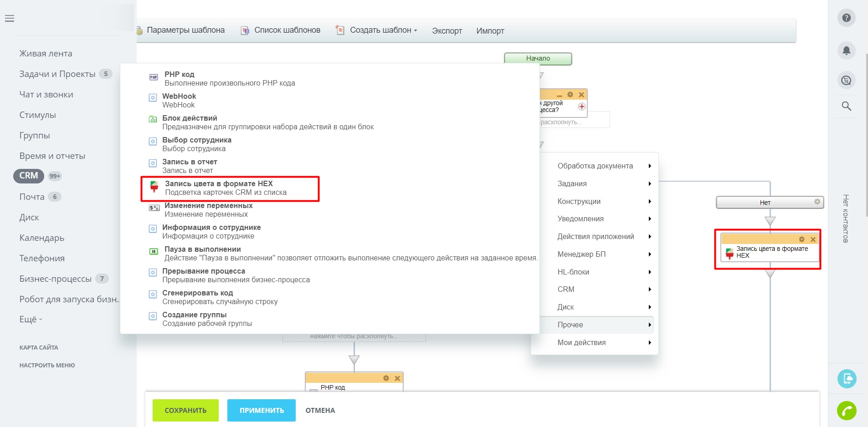Open the notifications bell

[846, 50]
